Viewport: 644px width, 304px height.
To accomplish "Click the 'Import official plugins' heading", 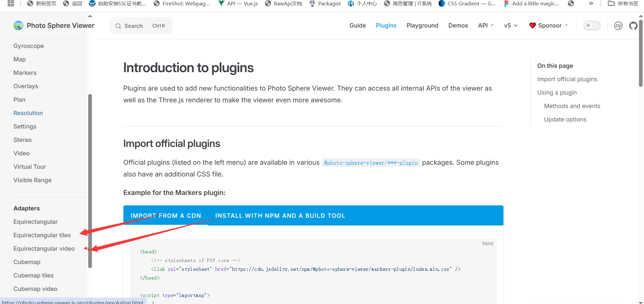I will [171, 144].
